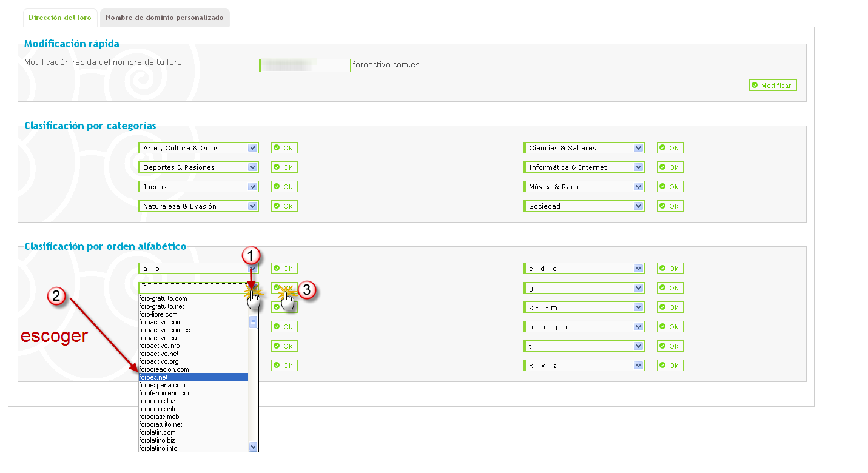Open the c - d - e dropdown
This screenshot has height=473, width=868.
coord(584,269)
